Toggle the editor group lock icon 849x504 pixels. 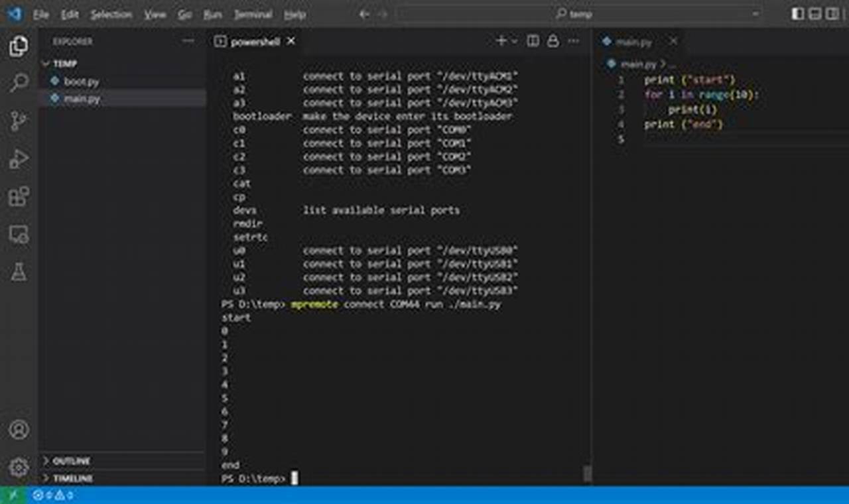(x=553, y=41)
